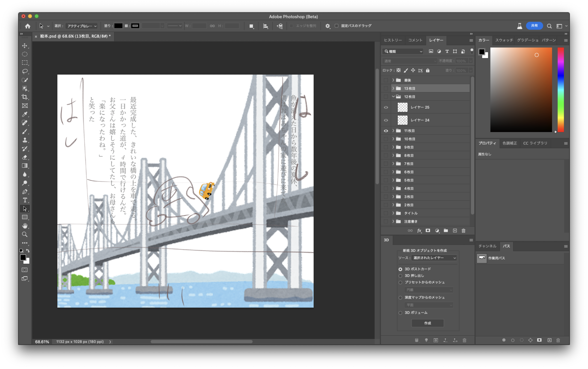The image size is (588, 369).
Task: Select the Eyedropper tool
Action: tap(25, 114)
